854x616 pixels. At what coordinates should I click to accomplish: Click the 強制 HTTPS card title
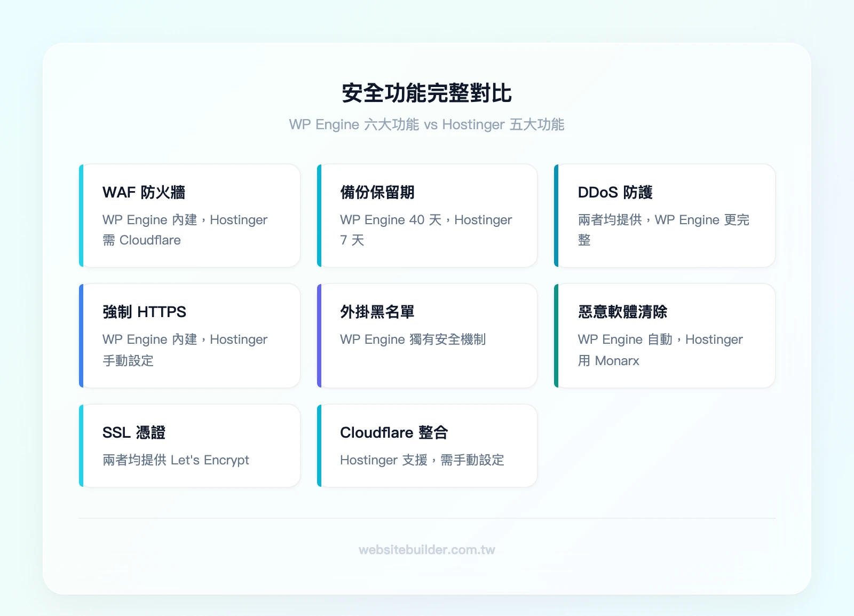coord(144,312)
